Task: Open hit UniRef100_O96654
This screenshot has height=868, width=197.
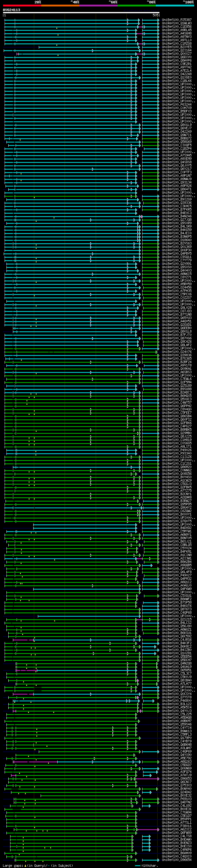Action: pos(177,860)
